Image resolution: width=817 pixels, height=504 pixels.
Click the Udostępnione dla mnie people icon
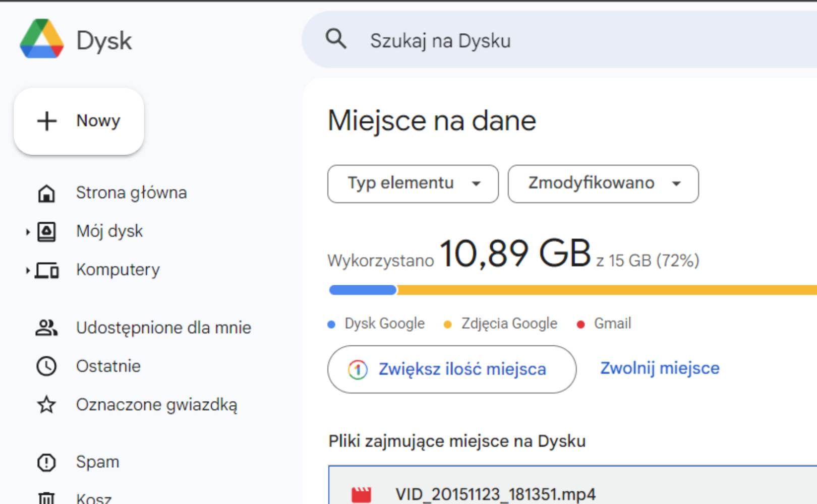[46, 328]
